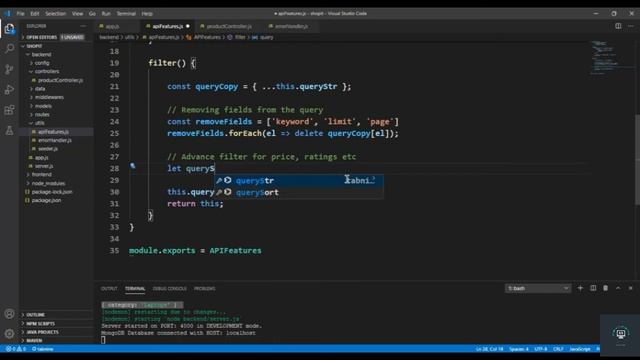Open the Explorer view in activity bar
Viewport: 640px width, 360px height.
click(x=9, y=29)
